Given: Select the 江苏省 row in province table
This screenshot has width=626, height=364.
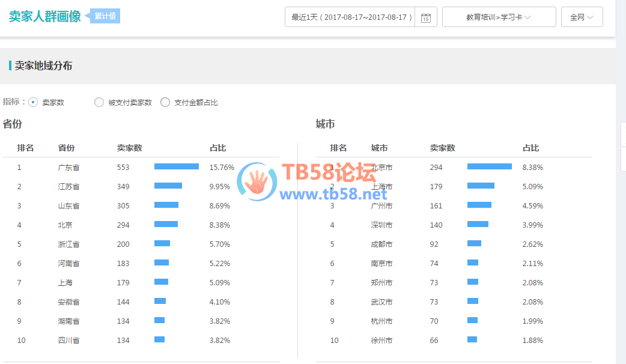Looking at the screenshot, I should pos(68,187).
